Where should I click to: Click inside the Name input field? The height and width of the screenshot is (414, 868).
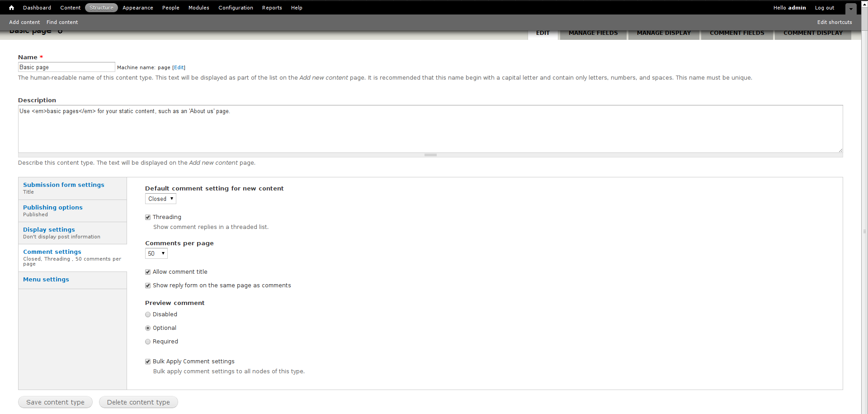[x=66, y=67]
